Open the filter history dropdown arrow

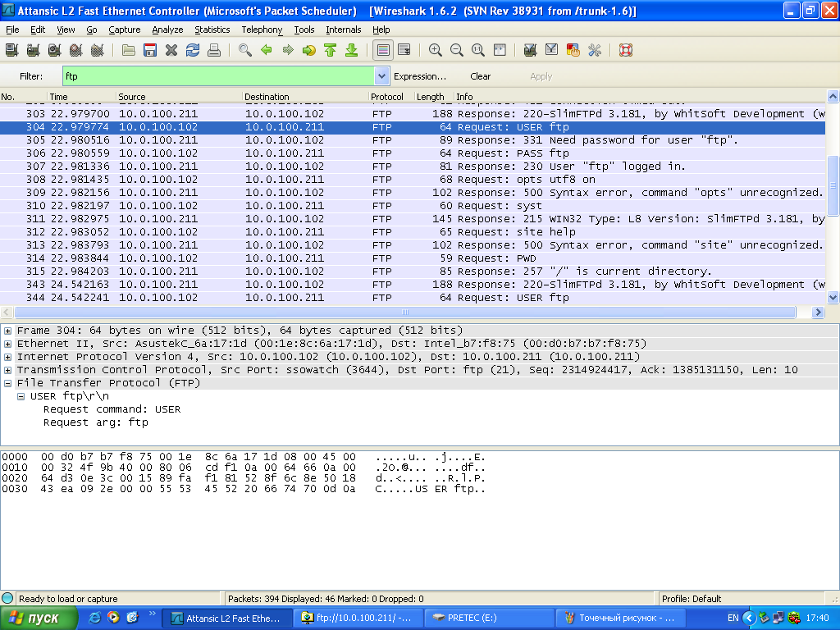(381, 76)
